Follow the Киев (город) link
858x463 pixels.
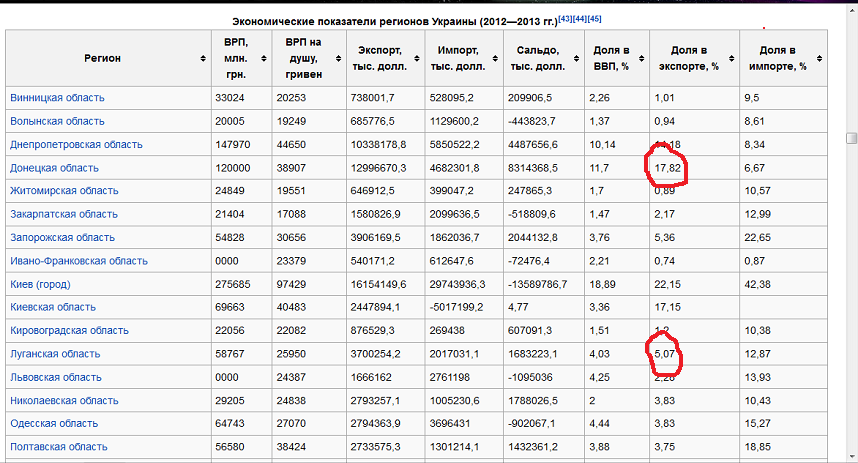(x=40, y=284)
